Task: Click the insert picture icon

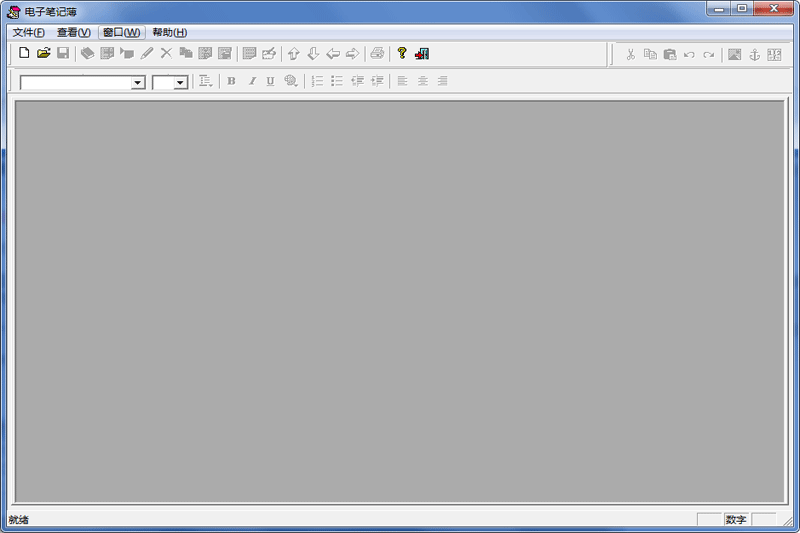Action: [x=734, y=55]
